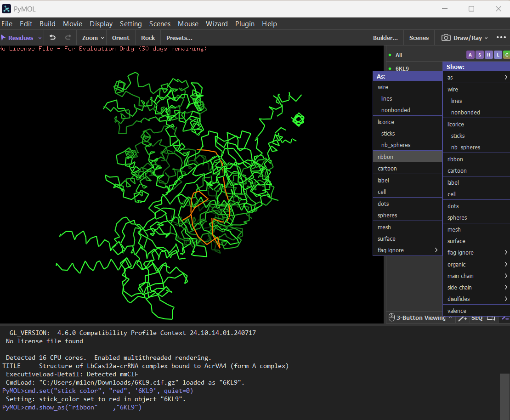This screenshot has height=420, width=510.
Task: Click the L label button for All
Action: point(498,55)
